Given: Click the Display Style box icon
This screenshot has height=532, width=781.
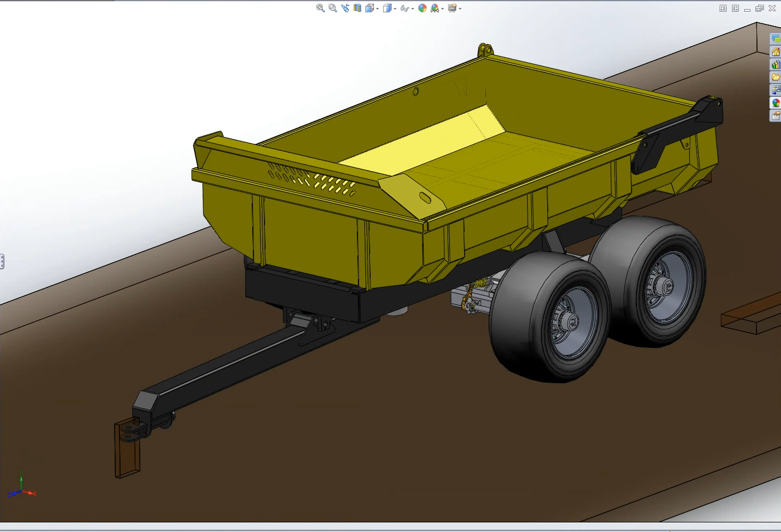Looking at the screenshot, I should coord(387,8).
